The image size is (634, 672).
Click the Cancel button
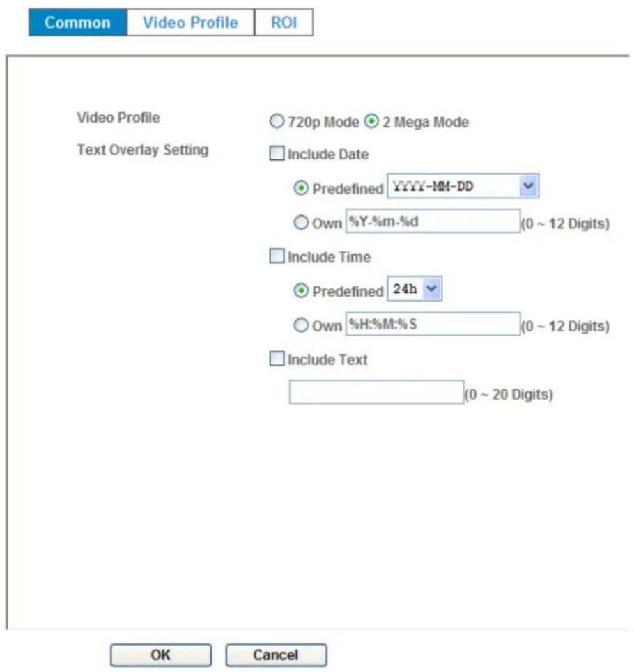coord(276,655)
